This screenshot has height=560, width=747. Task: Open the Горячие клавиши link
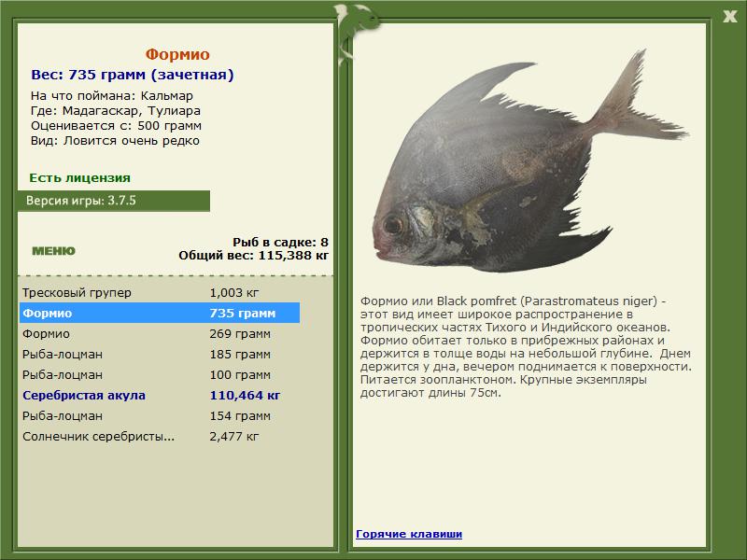(409, 534)
